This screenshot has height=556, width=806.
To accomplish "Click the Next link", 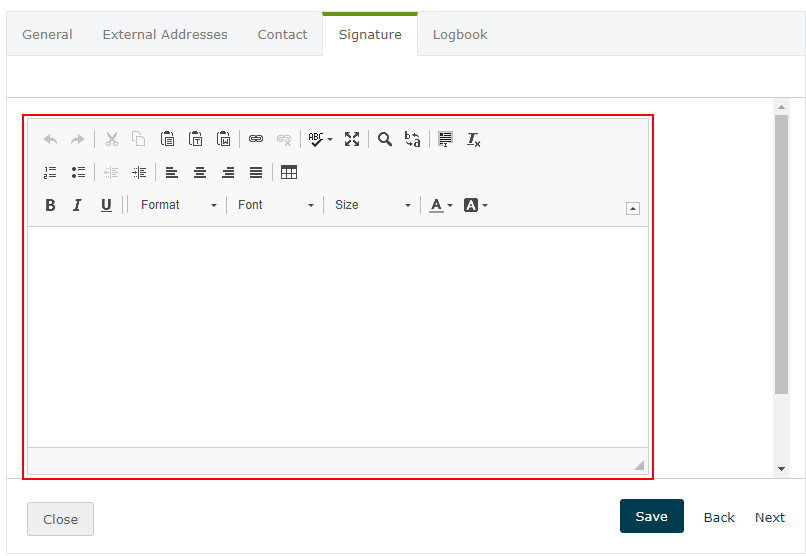I will (x=769, y=517).
